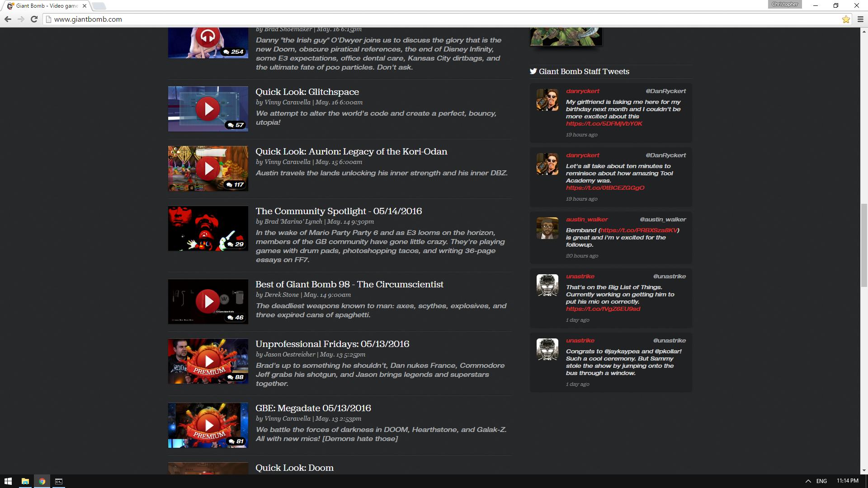Reload the page with refresh icon

pyautogui.click(x=34, y=19)
